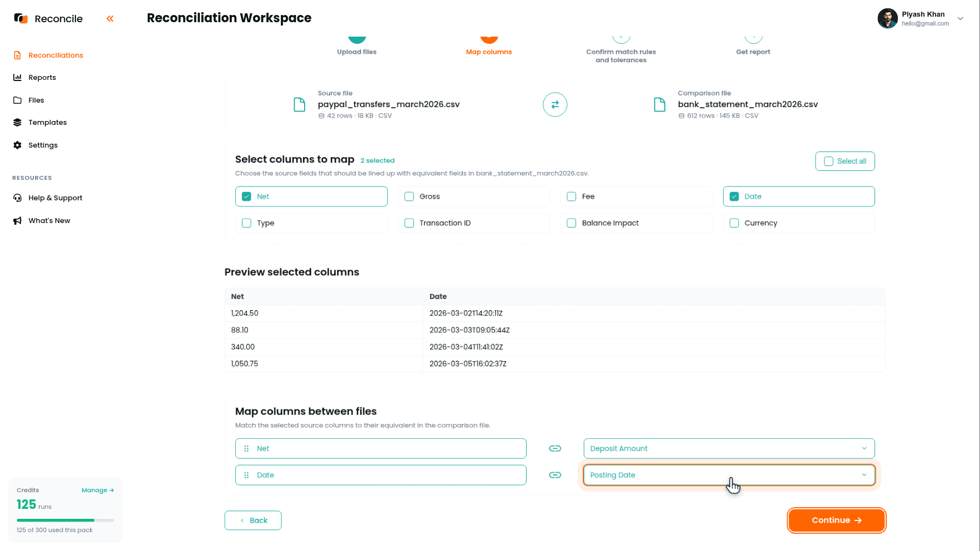Click the Manage credits link
980x551 pixels.
tap(98, 490)
